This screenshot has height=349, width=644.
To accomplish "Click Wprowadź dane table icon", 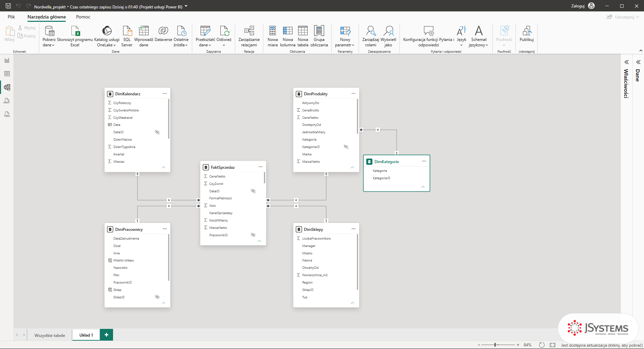I will pyautogui.click(x=144, y=31).
